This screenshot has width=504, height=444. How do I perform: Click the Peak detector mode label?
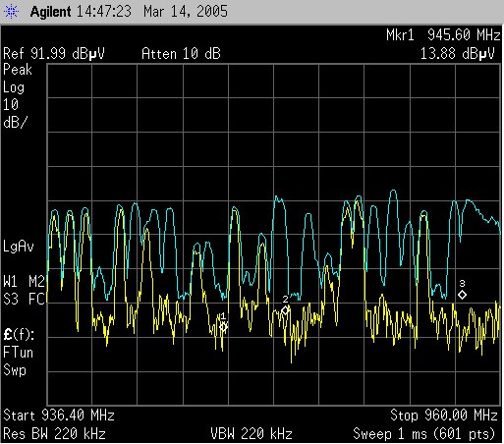[18, 70]
